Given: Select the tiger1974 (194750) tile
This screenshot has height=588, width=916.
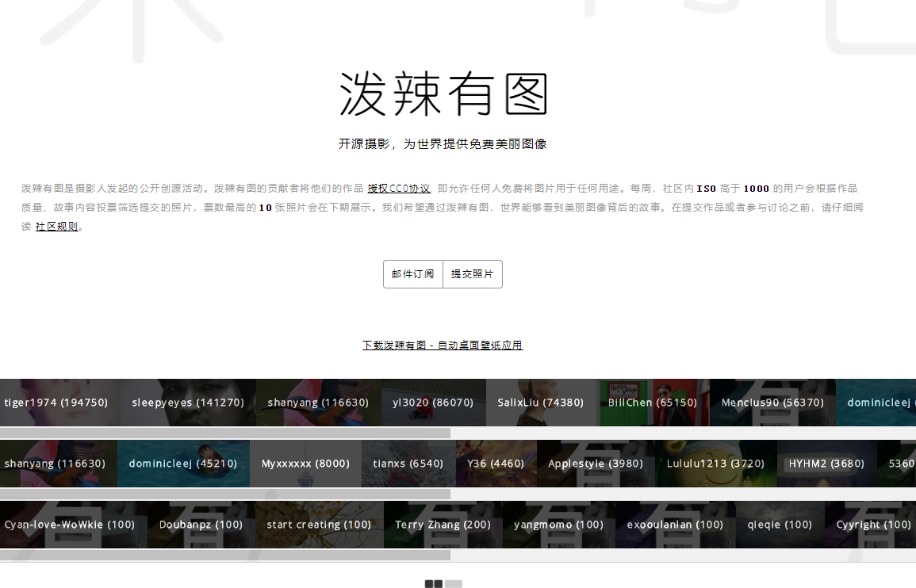Looking at the screenshot, I should (60, 403).
